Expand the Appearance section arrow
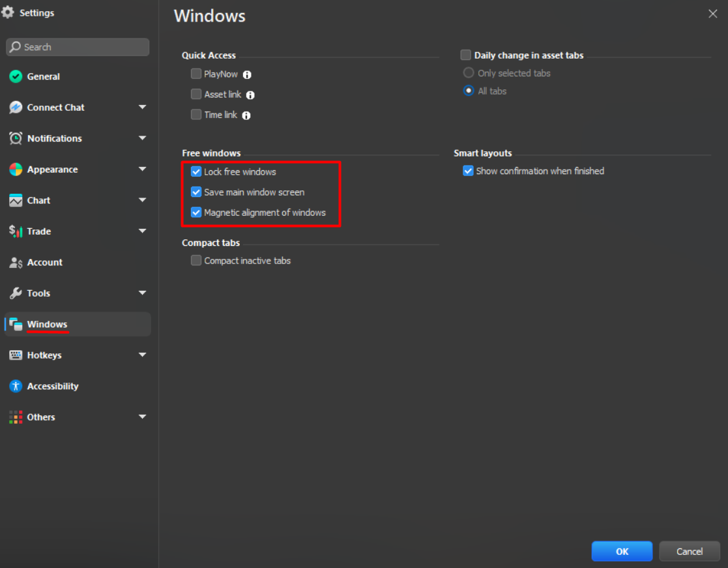This screenshot has height=568, width=728. tap(142, 169)
